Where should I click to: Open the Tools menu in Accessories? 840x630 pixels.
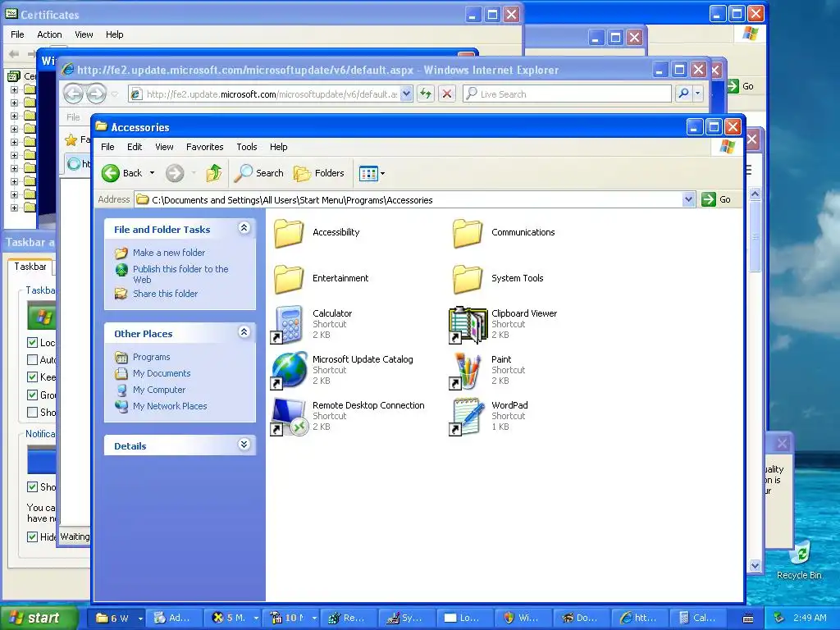point(247,147)
